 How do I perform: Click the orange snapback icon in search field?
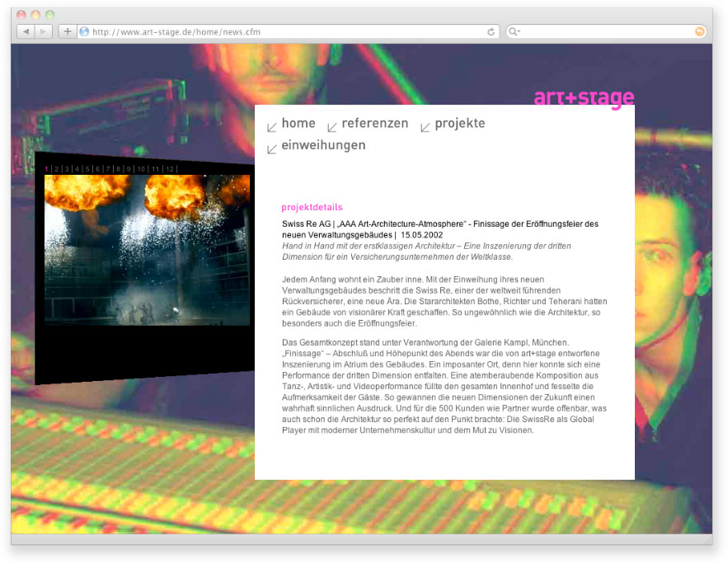point(700,31)
